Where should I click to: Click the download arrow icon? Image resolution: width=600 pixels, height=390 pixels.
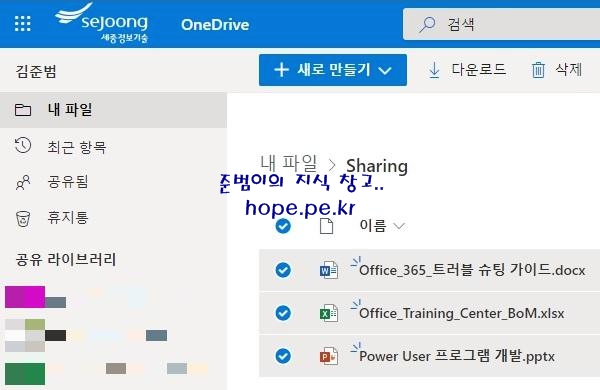434,70
